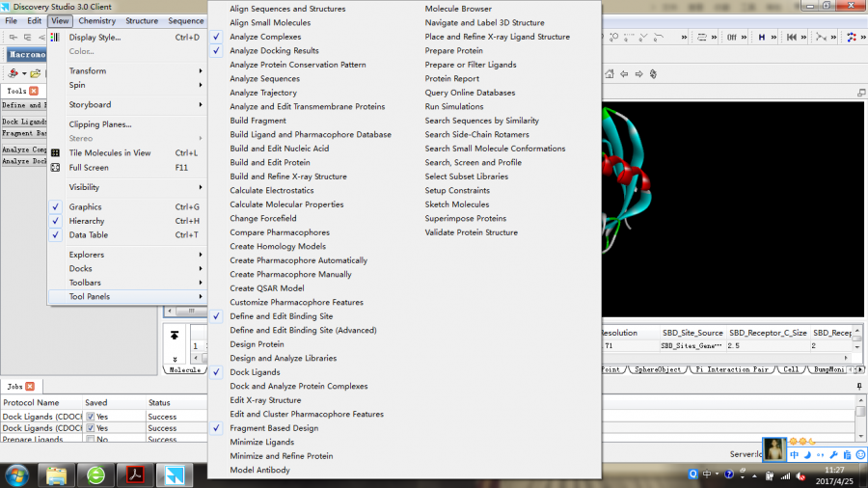Viewport: 868px width, 488px height.
Task: Open File Explorer from the taskbar
Action: [x=56, y=475]
